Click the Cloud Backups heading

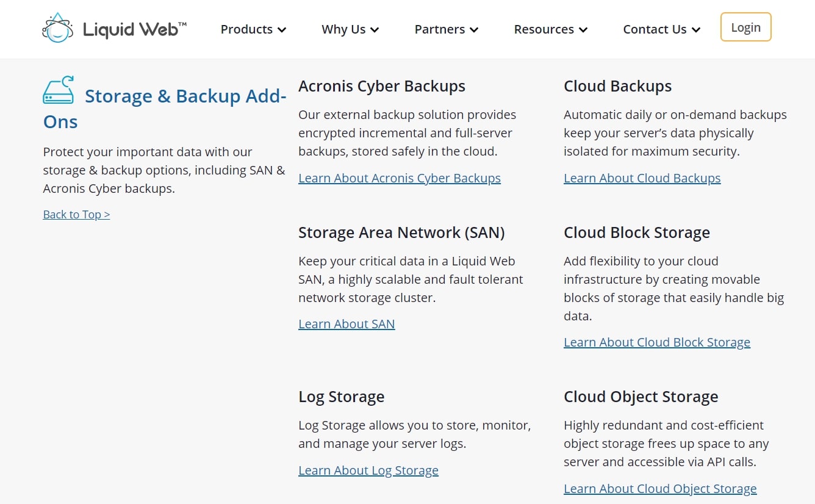tap(617, 86)
